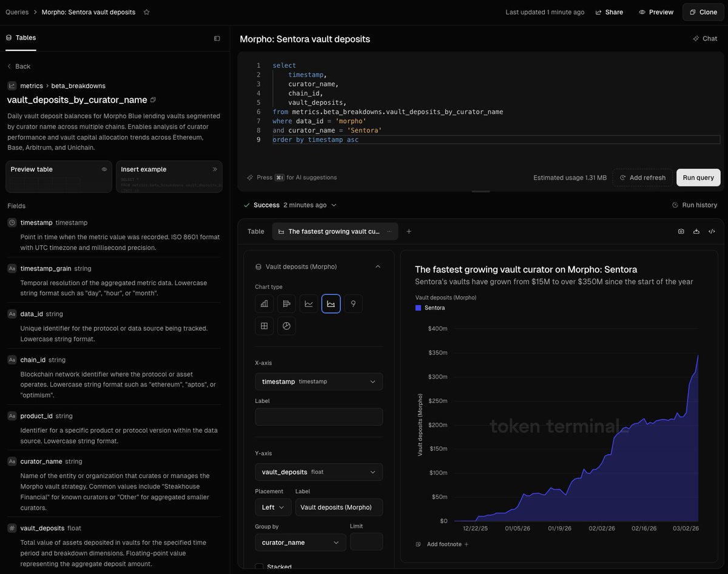
Task: Click beta_breakdowns in the table breadcrumb
Action: [x=78, y=86]
